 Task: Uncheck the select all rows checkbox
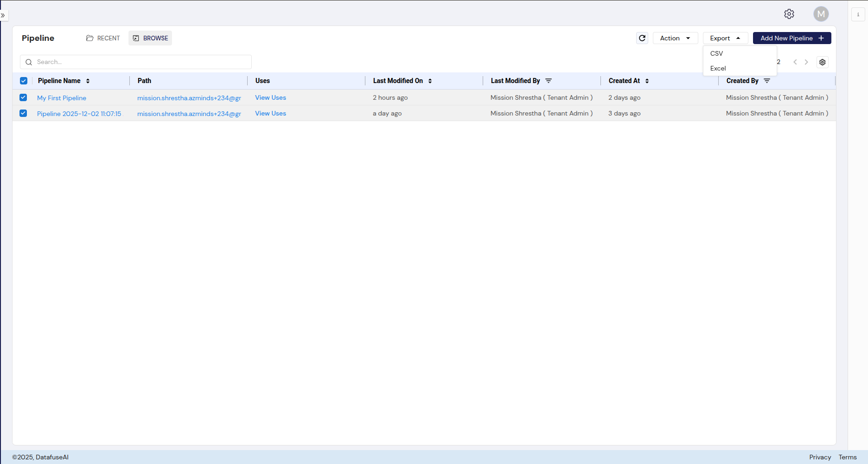24,81
